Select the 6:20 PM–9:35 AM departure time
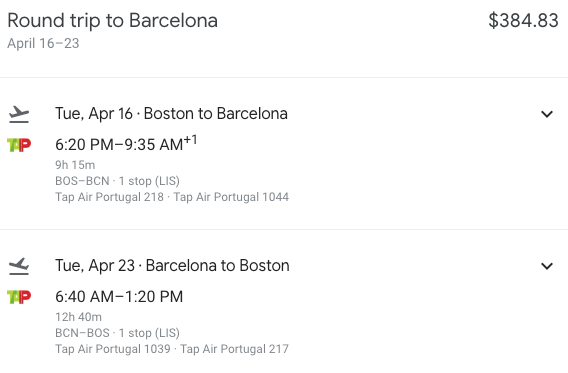 click(126, 144)
